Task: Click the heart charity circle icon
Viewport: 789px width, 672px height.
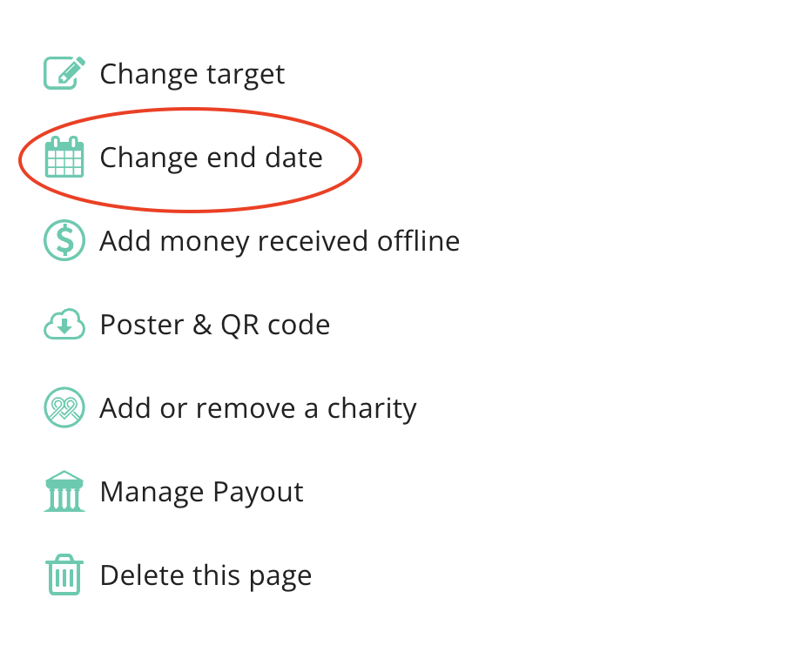Action: click(64, 407)
